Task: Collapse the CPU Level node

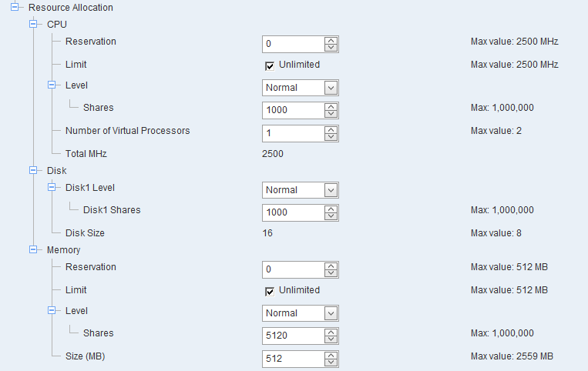Action: coord(52,85)
